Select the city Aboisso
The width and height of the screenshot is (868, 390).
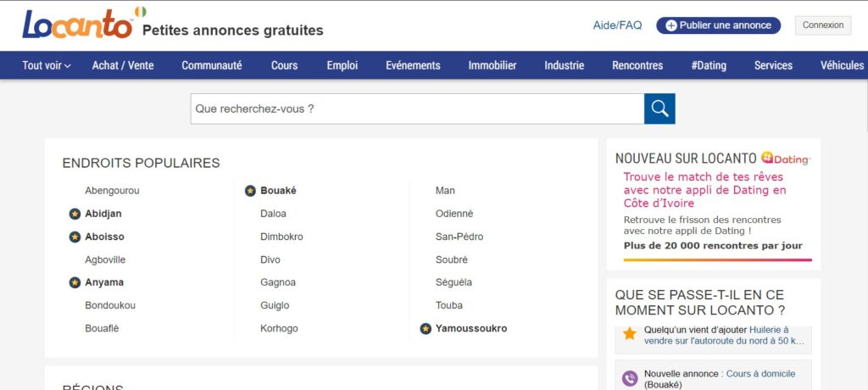point(104,237)
